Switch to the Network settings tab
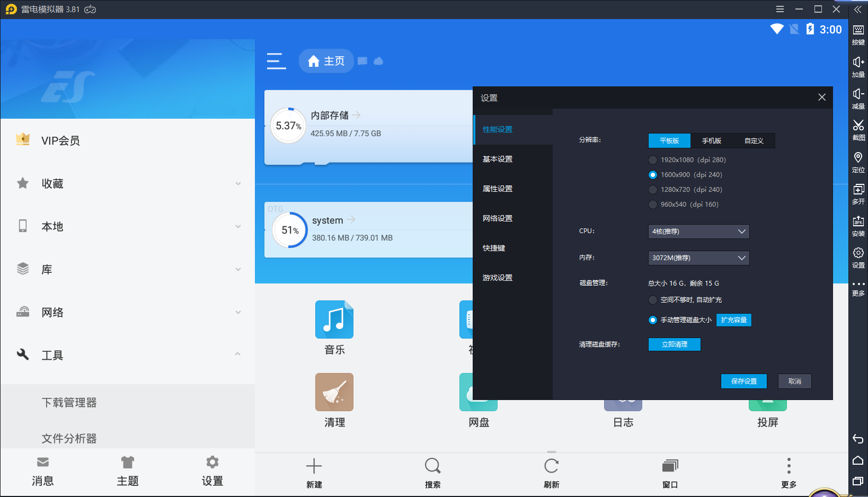 498,218
